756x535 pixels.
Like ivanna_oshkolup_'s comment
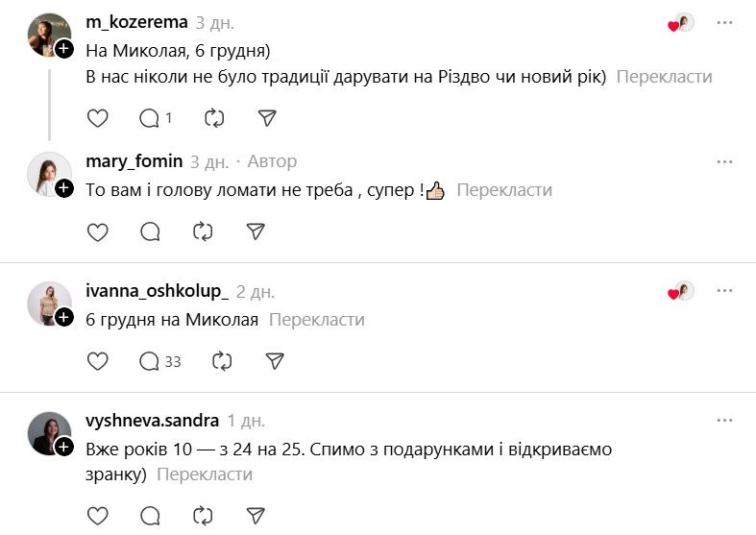tap(98, 361)
